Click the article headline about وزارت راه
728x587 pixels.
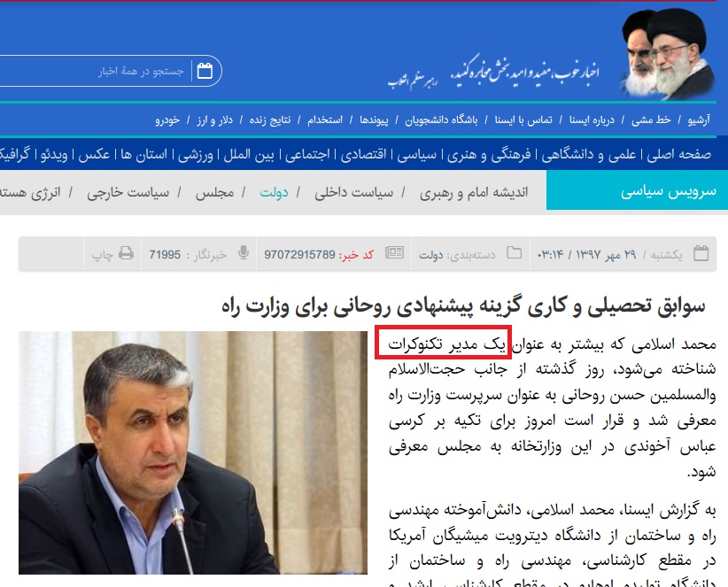click(463, 306)
